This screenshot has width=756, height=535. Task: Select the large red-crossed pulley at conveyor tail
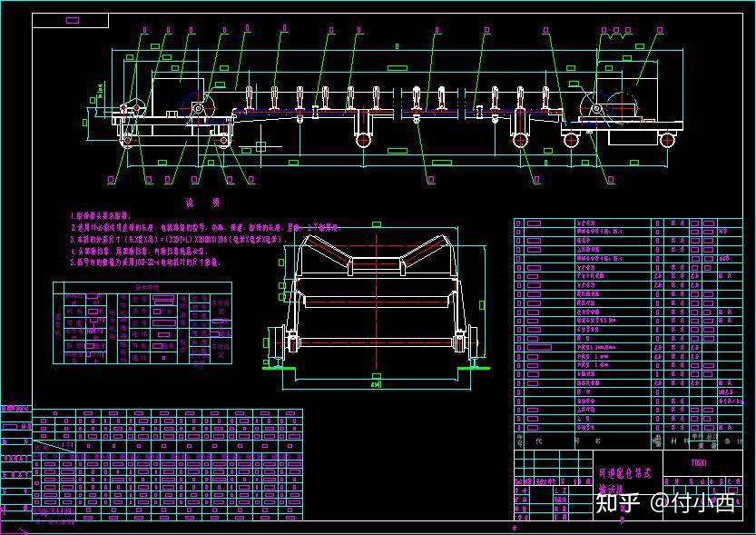pos(622,109)
